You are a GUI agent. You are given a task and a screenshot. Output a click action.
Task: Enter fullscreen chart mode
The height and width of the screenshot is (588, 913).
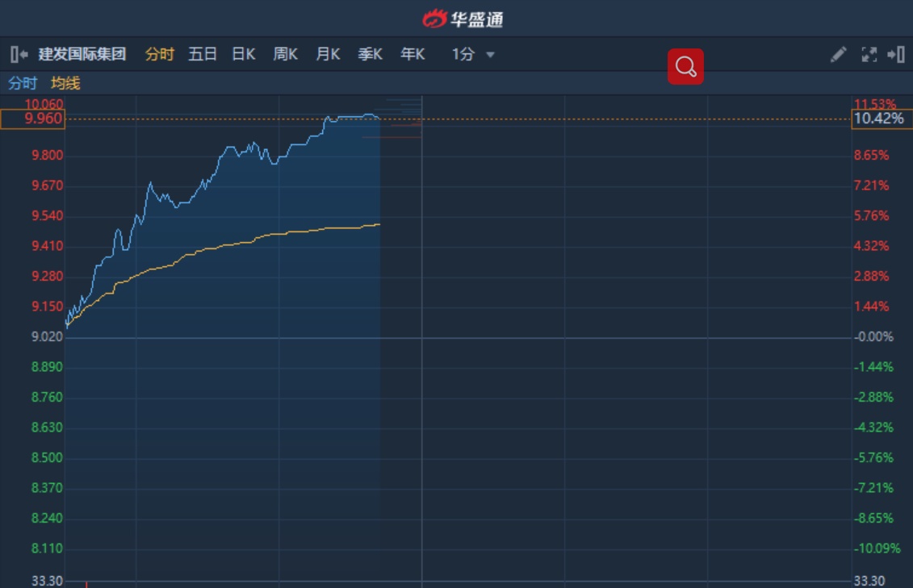pyautogui.click(x=869, y=54)
